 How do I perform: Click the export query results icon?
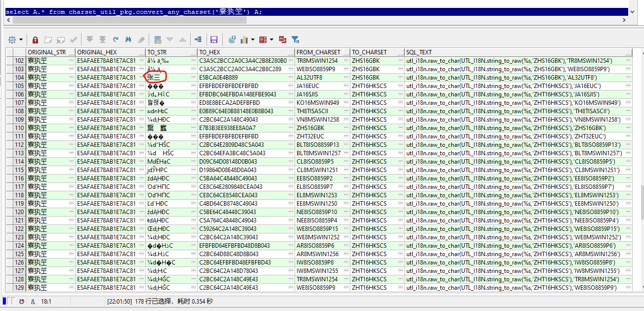(x=232, y=40)
